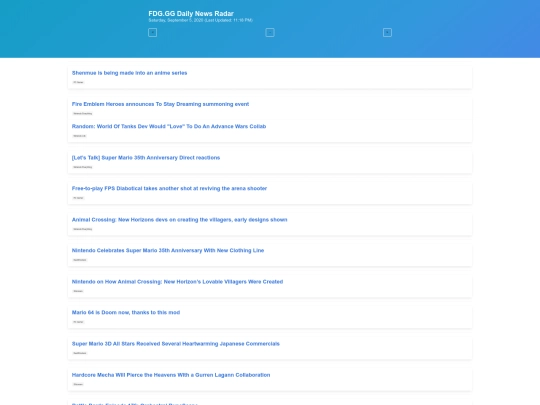Image resolution: width=540 pixels, height=405 pixels.
Task: Click source tag under Diabotical headline
Action: tap(78, 198)
